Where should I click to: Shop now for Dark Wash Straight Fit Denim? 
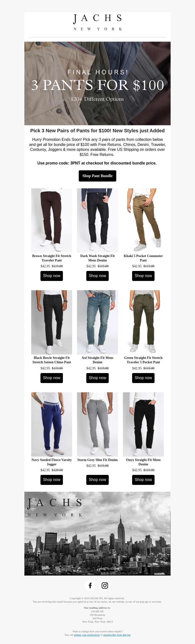pyautogui.click(x=97, y=276)
